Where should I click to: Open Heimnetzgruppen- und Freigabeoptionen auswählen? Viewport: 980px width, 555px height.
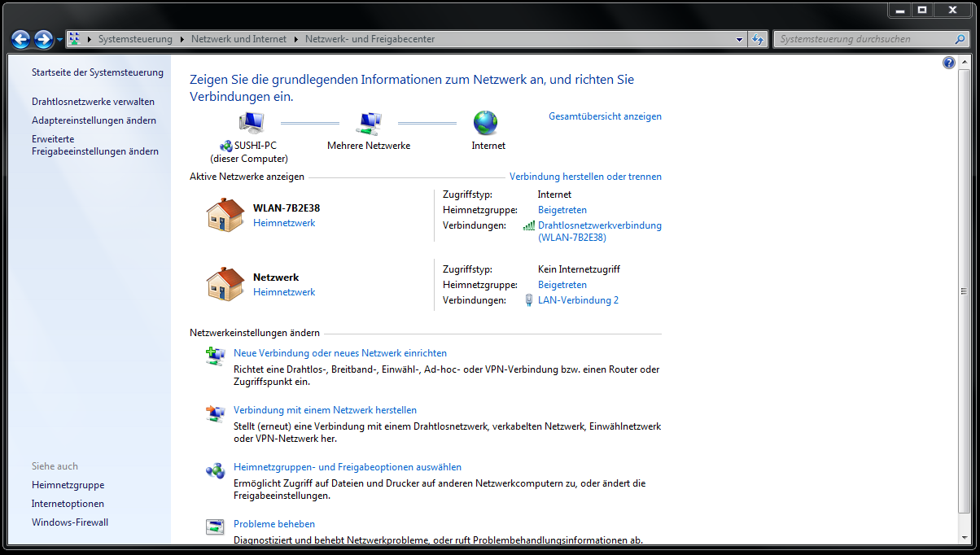[x=348, y=467]
